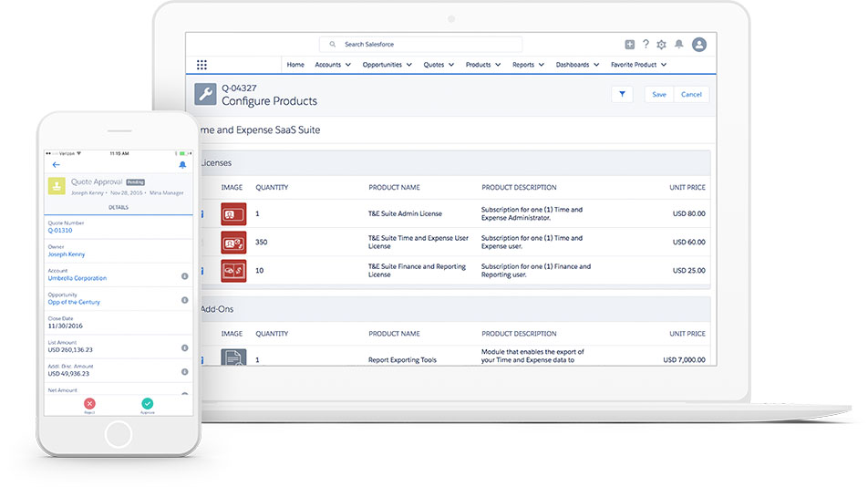Tap the Umbrella Corporation account link

coord(77,278)
